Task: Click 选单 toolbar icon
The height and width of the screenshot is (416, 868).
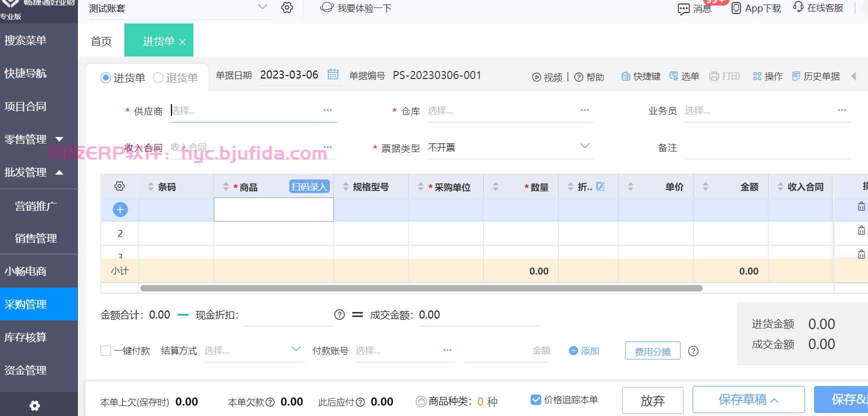Action: pos(674,76)
